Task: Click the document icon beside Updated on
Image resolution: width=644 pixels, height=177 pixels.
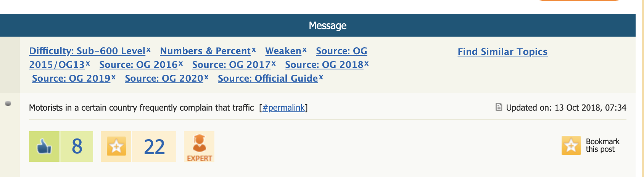Action: point(499,107)
